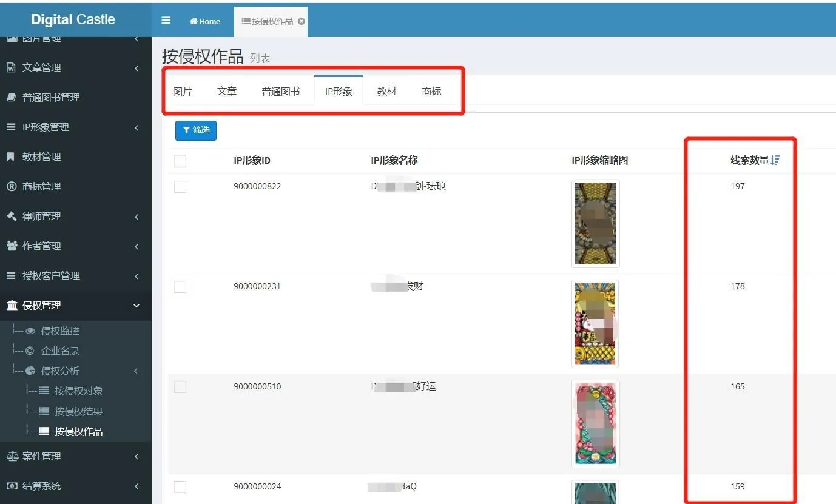Expand the 结算系统 menu chevron
Viewport: 836px width, 504px height.
pyautogui.click(x=137, y=486)
